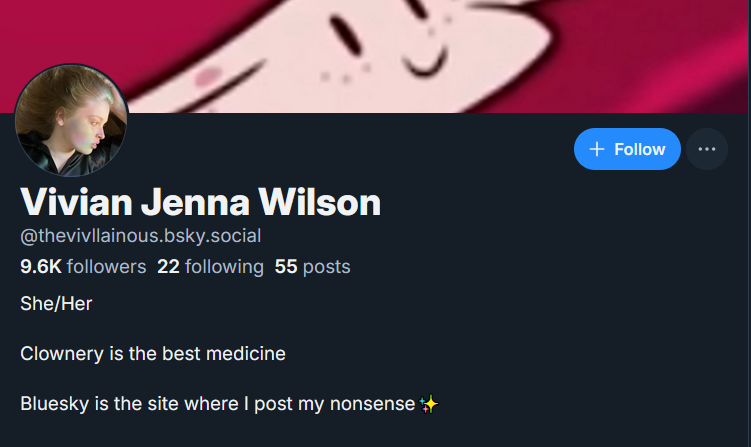Click the Follow text label
This screenshot has height=447, width=751.
(x=640, y=149)
